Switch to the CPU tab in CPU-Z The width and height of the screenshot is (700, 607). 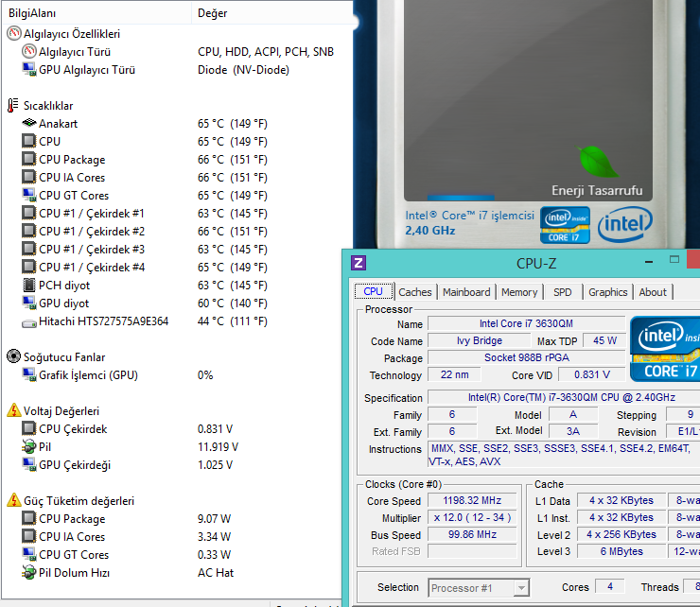click(374, 291)
